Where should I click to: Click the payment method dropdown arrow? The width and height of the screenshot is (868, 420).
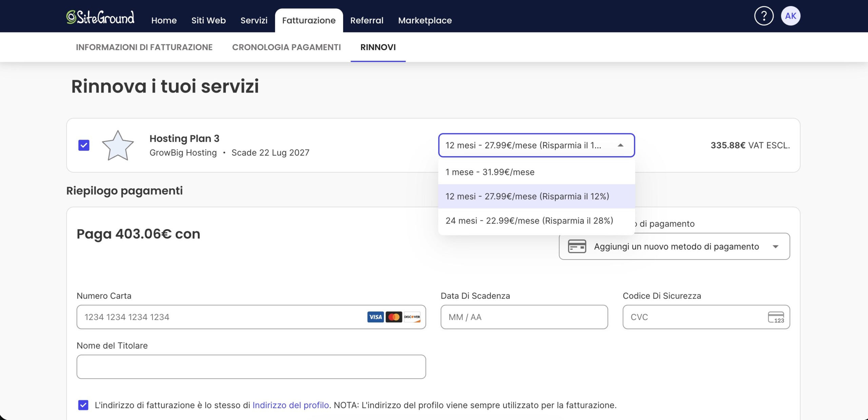click(x=775, y=246)
